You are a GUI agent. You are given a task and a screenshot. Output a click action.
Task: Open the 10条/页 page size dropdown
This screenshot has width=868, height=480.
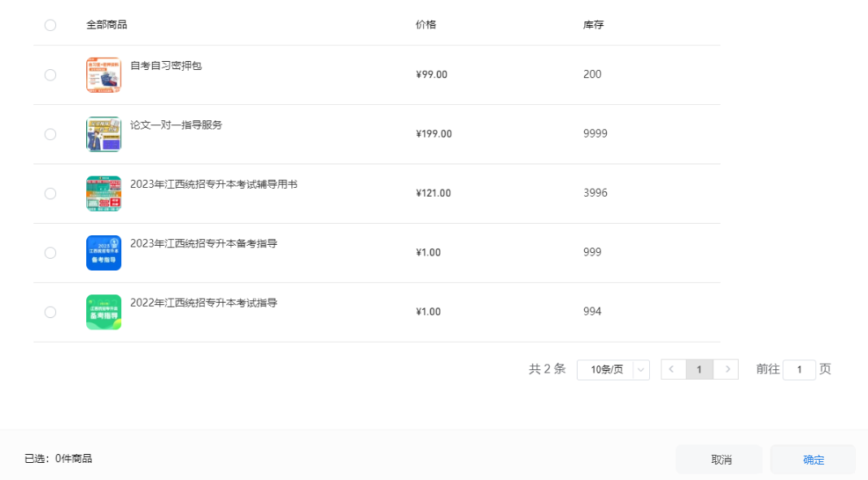613,369
